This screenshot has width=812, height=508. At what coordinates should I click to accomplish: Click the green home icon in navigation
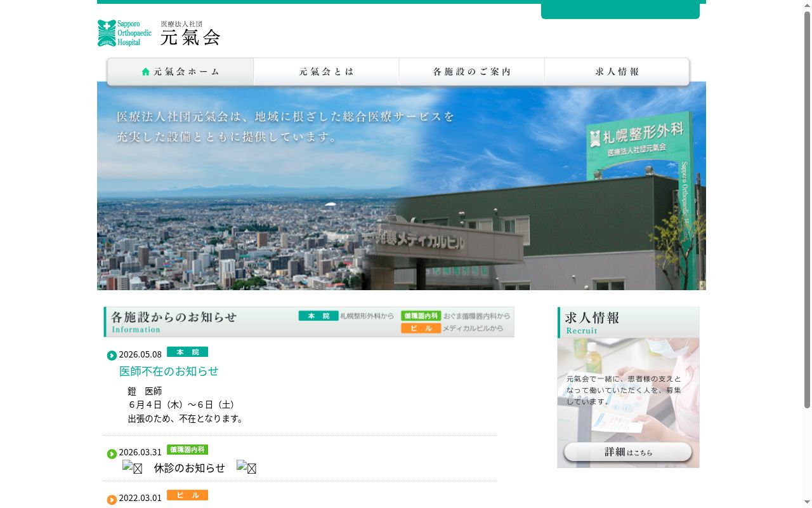146,72
